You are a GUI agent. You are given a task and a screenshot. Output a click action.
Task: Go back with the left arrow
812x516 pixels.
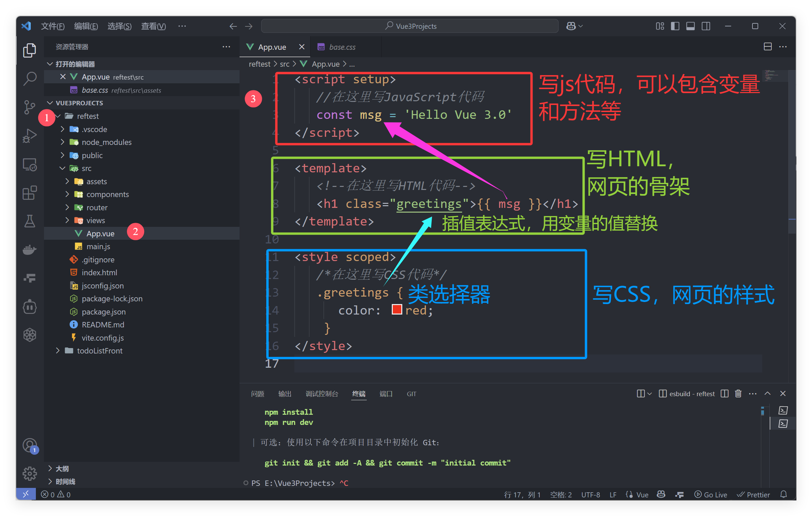[233, 26]
